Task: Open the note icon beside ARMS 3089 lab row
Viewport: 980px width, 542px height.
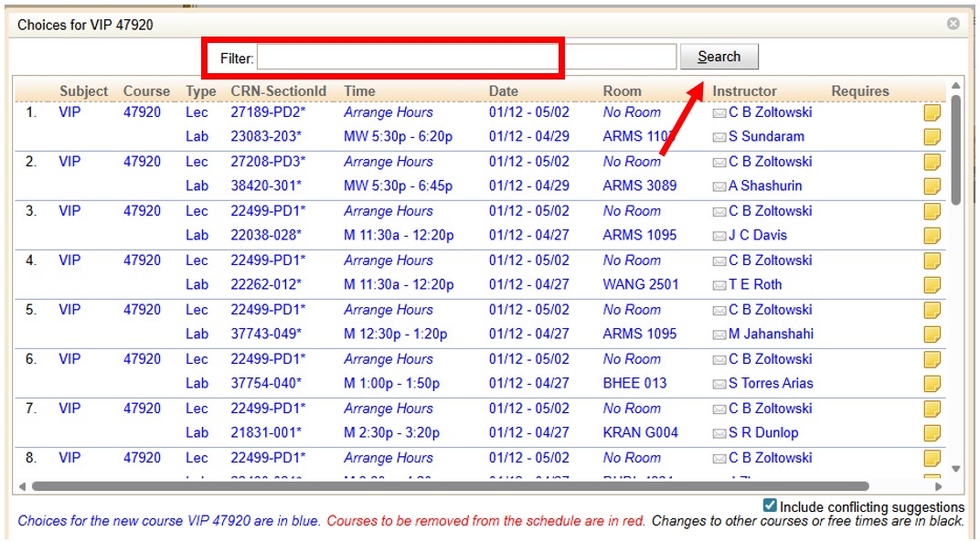Action: coord(932,186)
